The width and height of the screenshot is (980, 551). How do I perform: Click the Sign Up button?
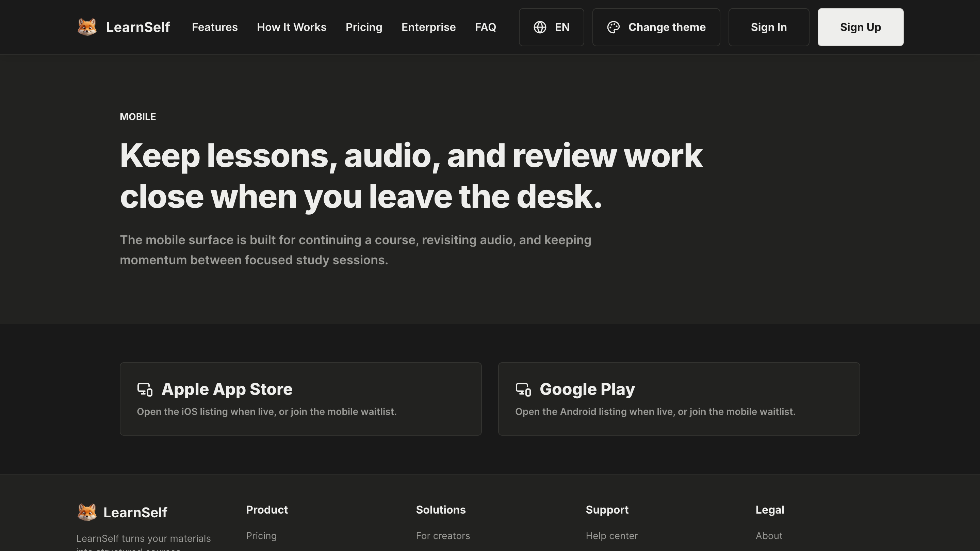point(860,27)
